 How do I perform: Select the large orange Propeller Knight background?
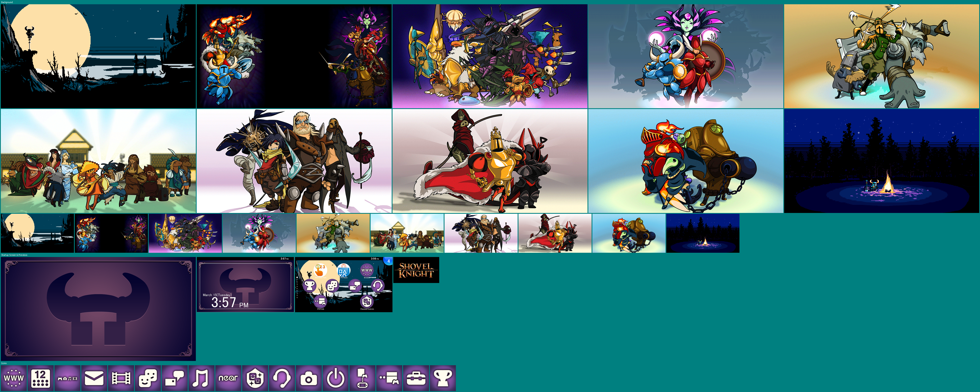coord(882,56)
